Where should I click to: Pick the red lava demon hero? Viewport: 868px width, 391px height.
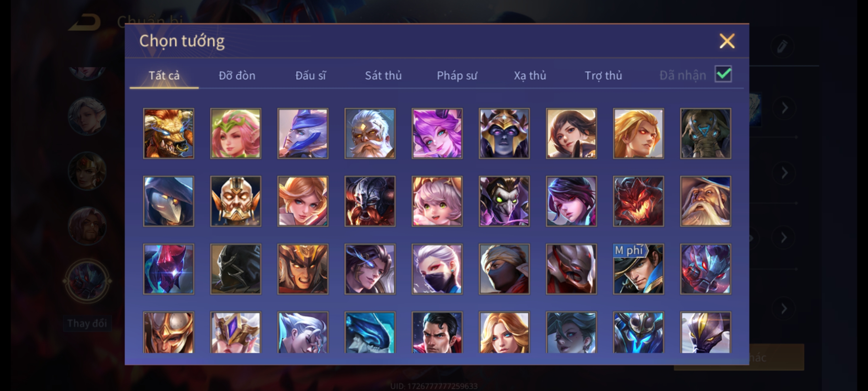638,201
